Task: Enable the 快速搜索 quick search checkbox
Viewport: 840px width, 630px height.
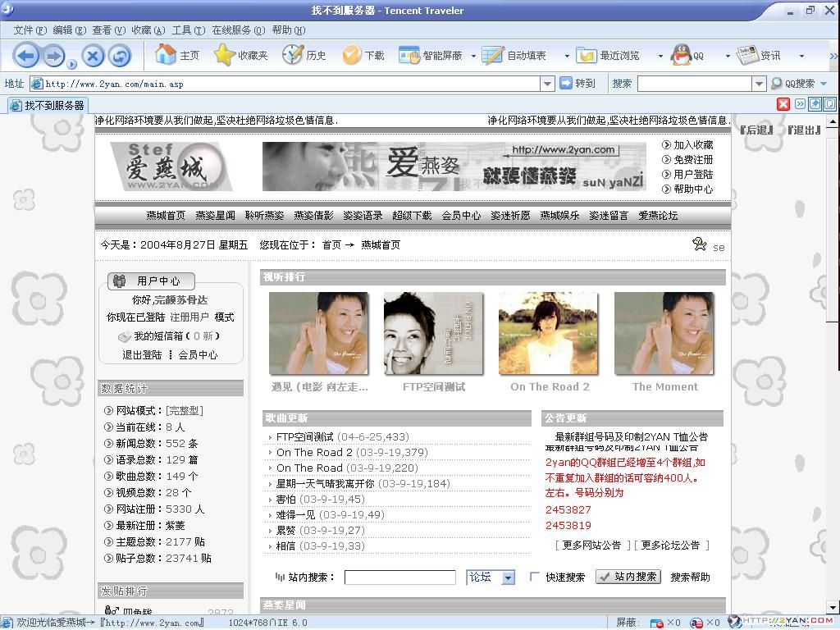Action: coord(534,577)
